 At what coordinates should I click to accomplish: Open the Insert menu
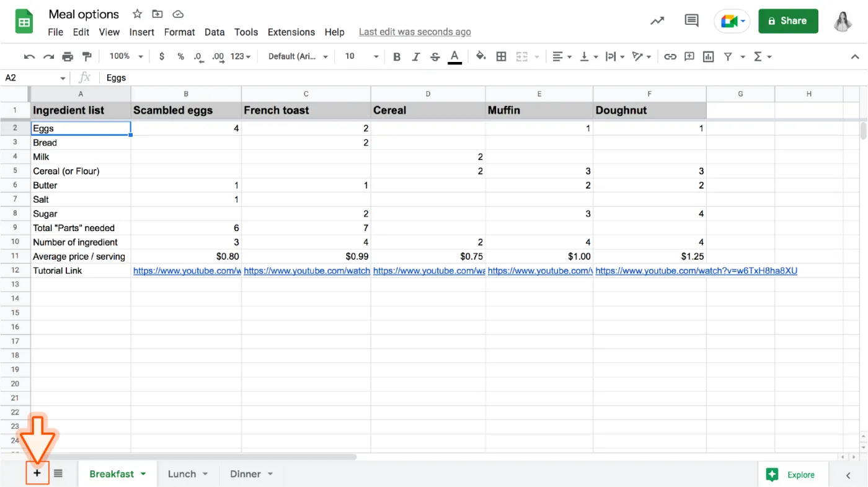point(142,32)
